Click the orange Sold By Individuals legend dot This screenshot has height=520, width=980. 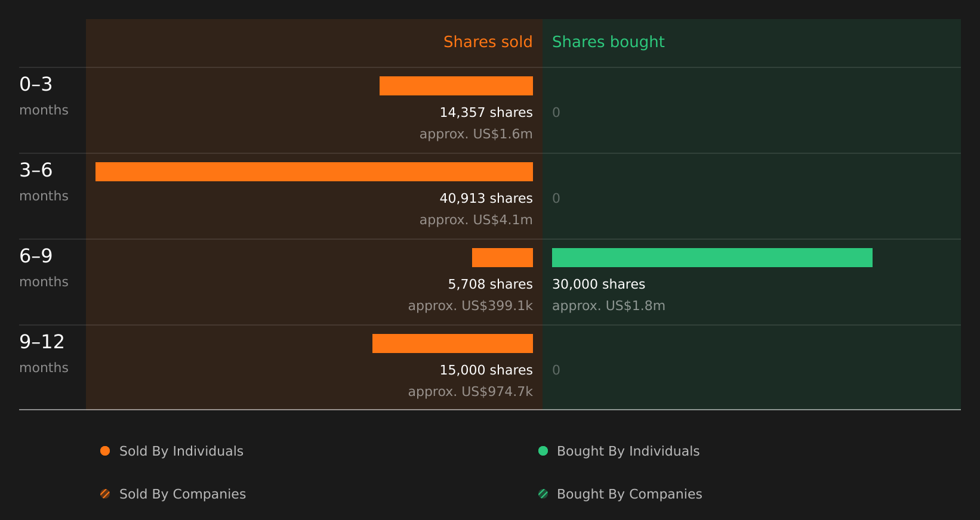click(105, 451)
